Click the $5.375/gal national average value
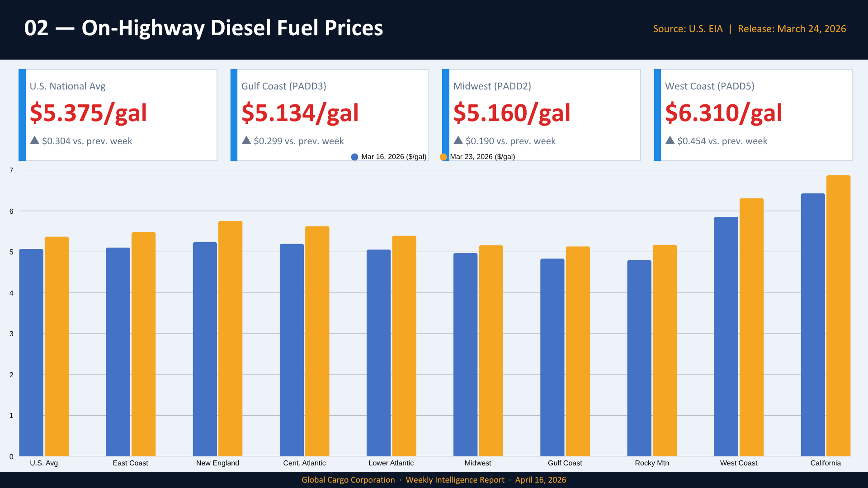The height and width of the screenshot is (488, 868). (x=89, y=113)
